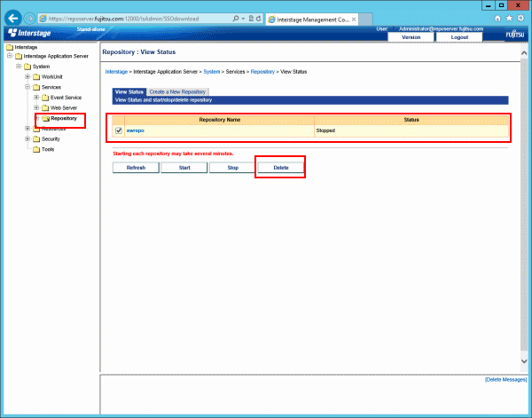Open address bar dropdown arrow

point(243,19)
